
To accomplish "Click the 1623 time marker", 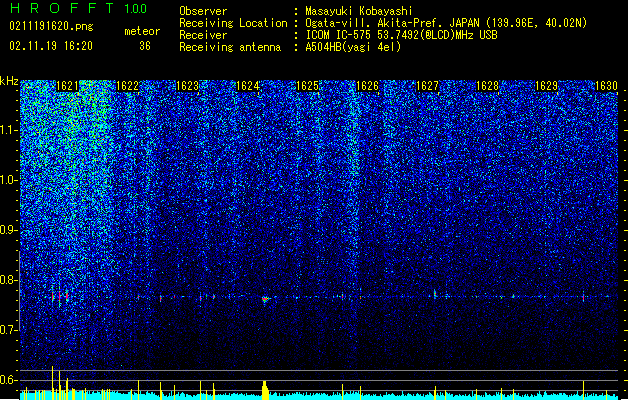I will tap(187, 86).
